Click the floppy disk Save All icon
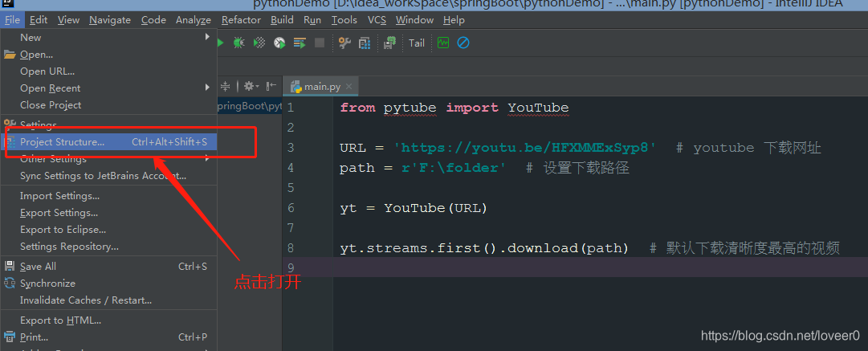The height and width of the screenshot is (351, 868). pyautogui.click(x=10, y=267)
